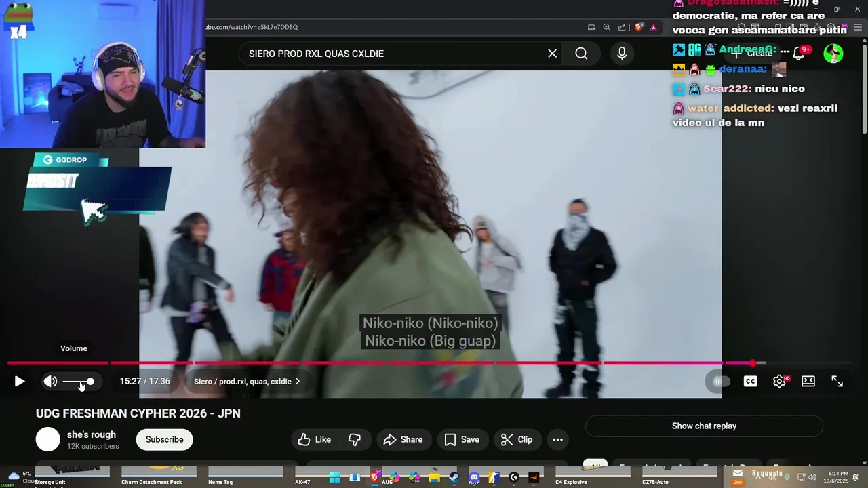Share the video

(x=403, y=440)
